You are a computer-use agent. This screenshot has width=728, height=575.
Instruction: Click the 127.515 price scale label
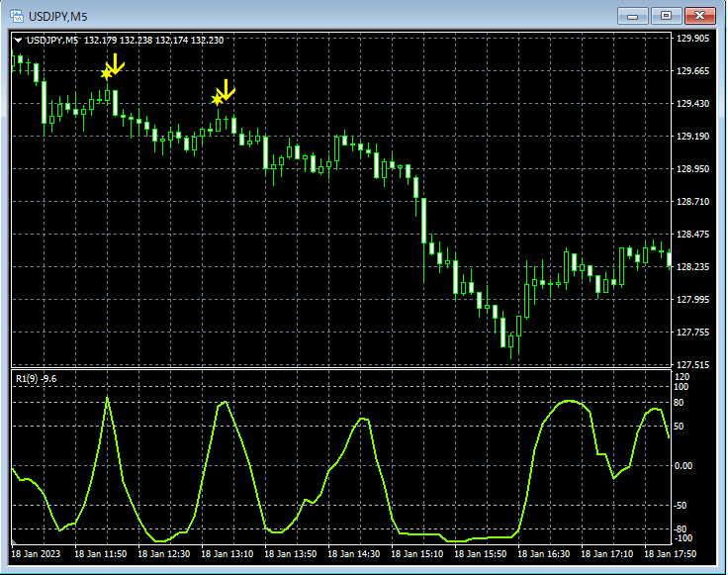coord(692,364)
